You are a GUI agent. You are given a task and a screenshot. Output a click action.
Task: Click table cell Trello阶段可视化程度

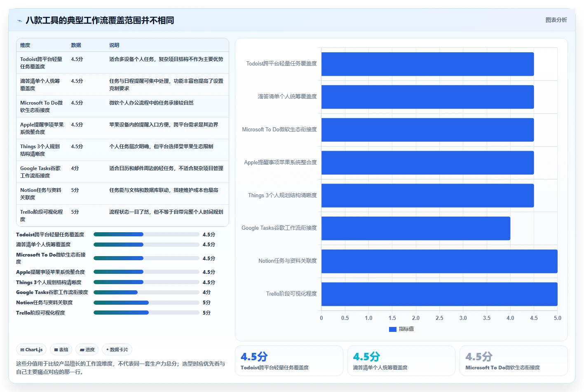(x=41, y=216)
